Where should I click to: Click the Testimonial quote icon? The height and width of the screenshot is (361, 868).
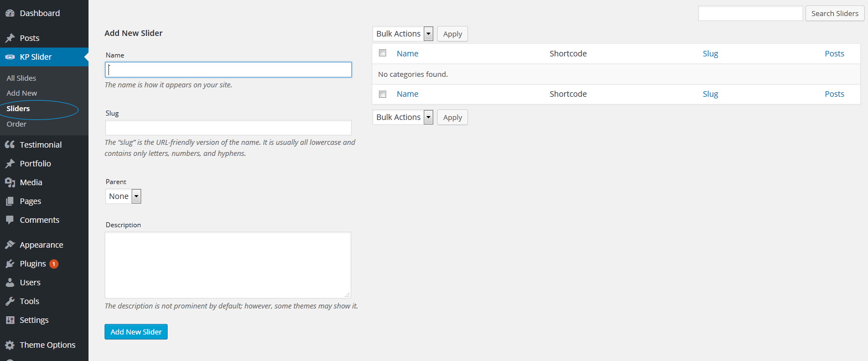click(10, 145)
